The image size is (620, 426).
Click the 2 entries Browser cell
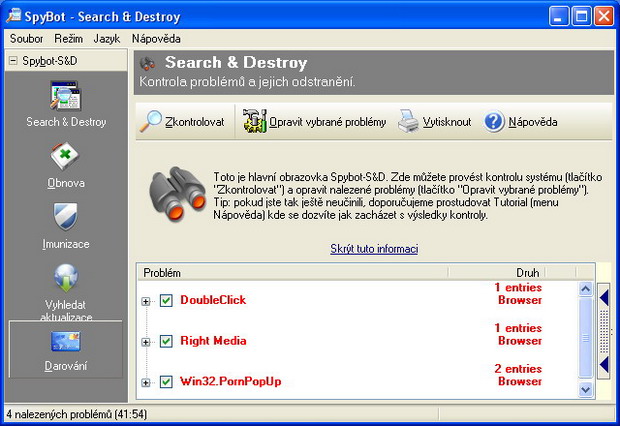[x=518, y=375]
